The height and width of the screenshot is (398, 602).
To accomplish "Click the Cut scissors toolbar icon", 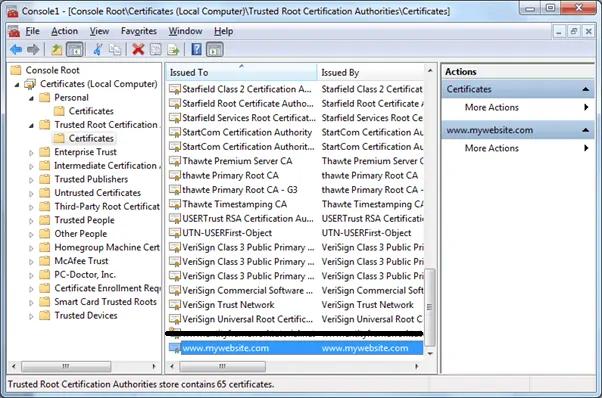I will [98, 50].
